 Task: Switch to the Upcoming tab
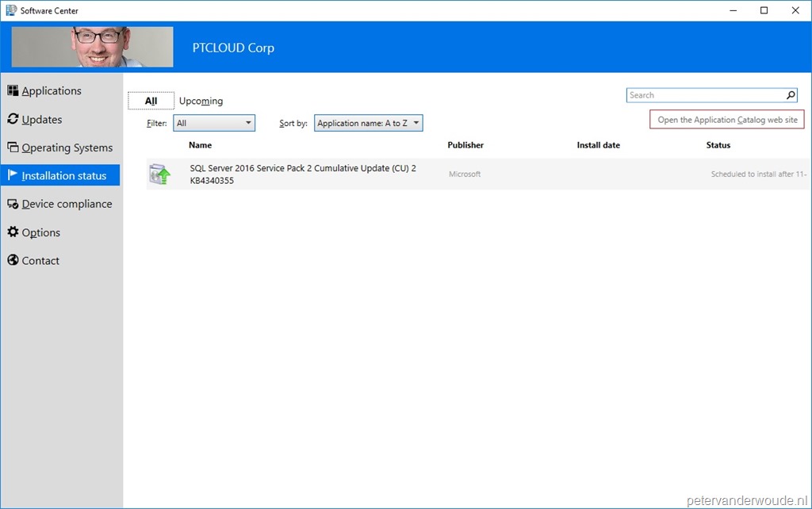point(201,101)
